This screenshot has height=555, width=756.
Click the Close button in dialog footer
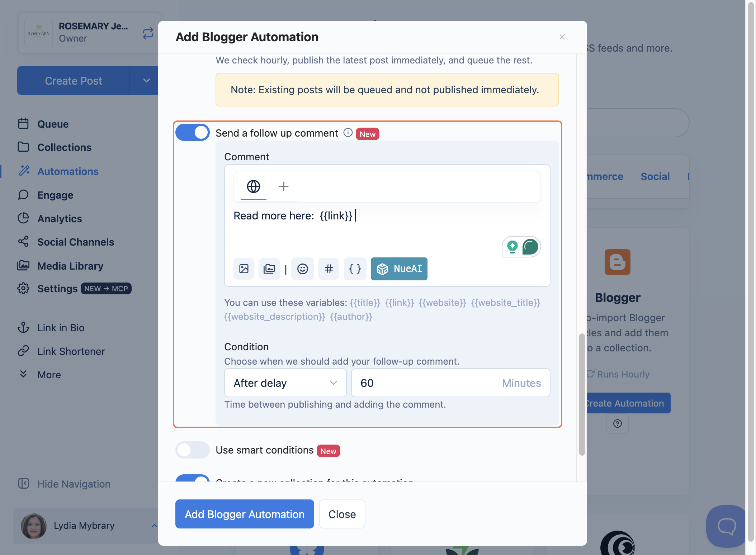point(342,514)
